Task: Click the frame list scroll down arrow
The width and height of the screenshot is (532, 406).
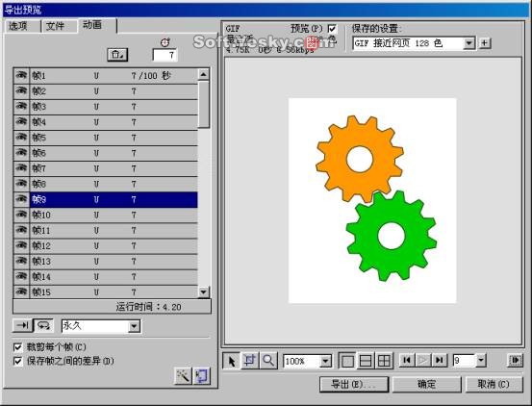Action: pos(204,292)
